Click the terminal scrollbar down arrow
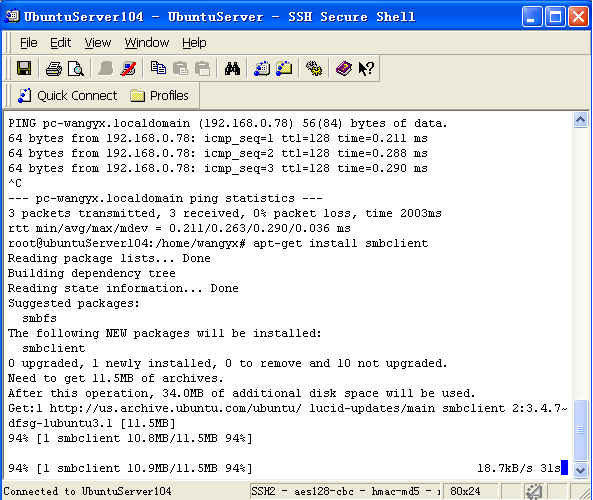Viewport: 593px width, 500px height. (x=580, y=470)
